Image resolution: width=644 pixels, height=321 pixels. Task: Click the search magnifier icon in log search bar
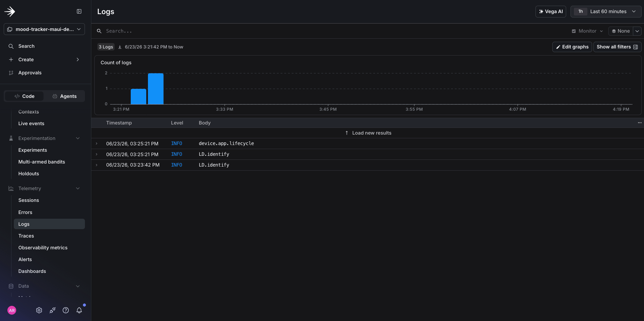(x=99, y=31)
